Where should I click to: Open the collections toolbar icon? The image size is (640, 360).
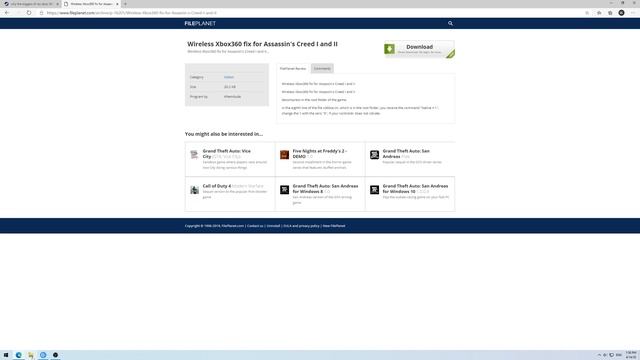(610, 13)
